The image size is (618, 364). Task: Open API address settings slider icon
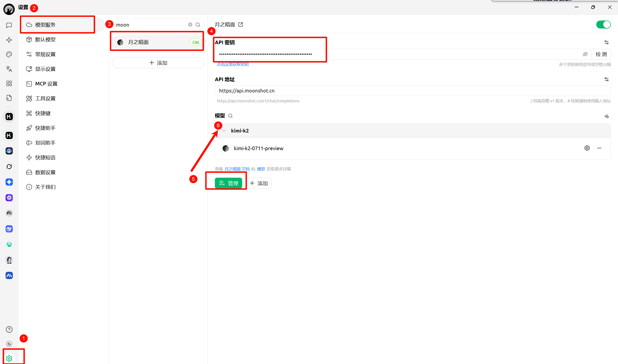(606, 79)
